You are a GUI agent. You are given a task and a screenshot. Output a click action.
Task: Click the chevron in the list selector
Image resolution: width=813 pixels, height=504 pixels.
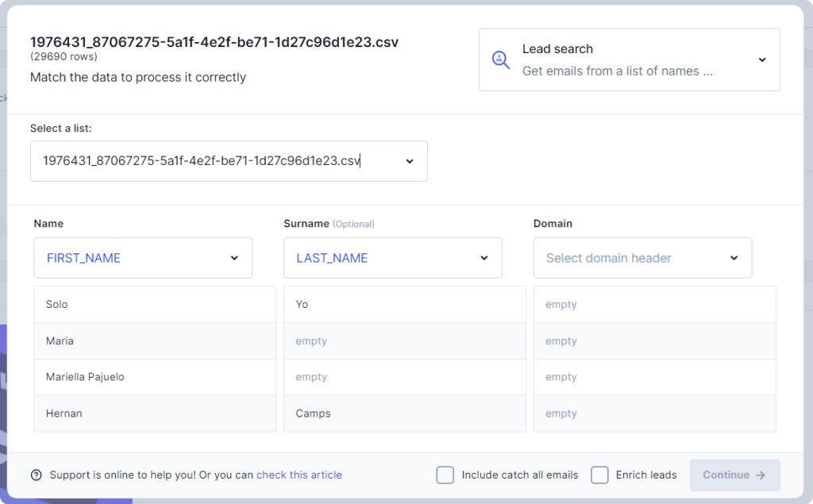click(x=410, y=161)
